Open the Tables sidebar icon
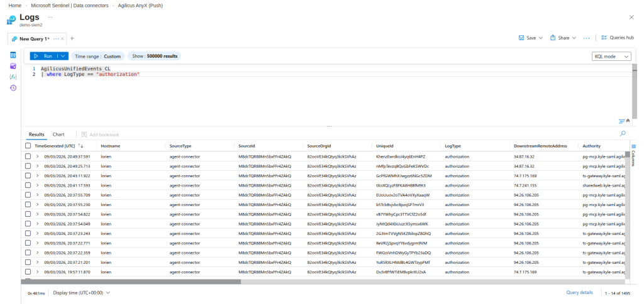Image resolution: width=644 pixels, height=304 pixels. click(x=13, y=55)
